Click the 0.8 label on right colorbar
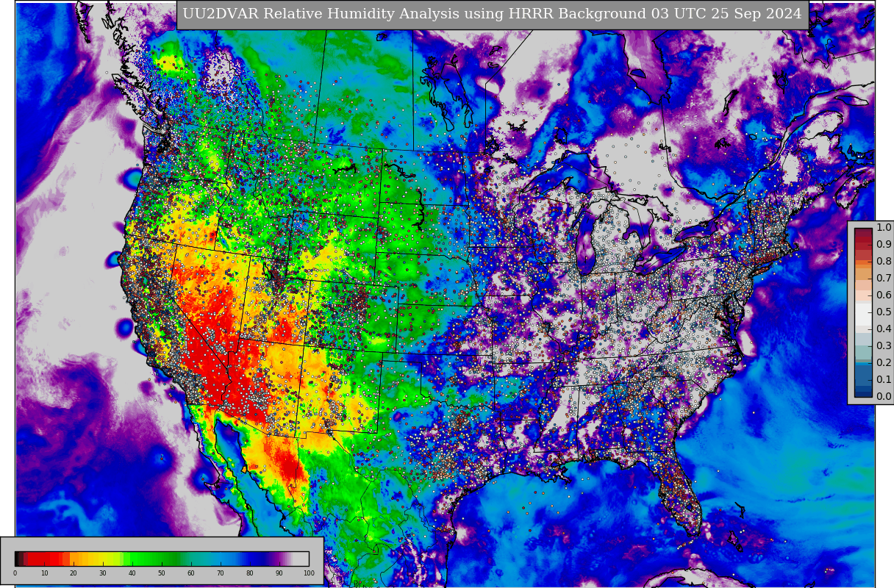Image resolution: width=894 pixels, height=588 pixels. tap(884, 261)
